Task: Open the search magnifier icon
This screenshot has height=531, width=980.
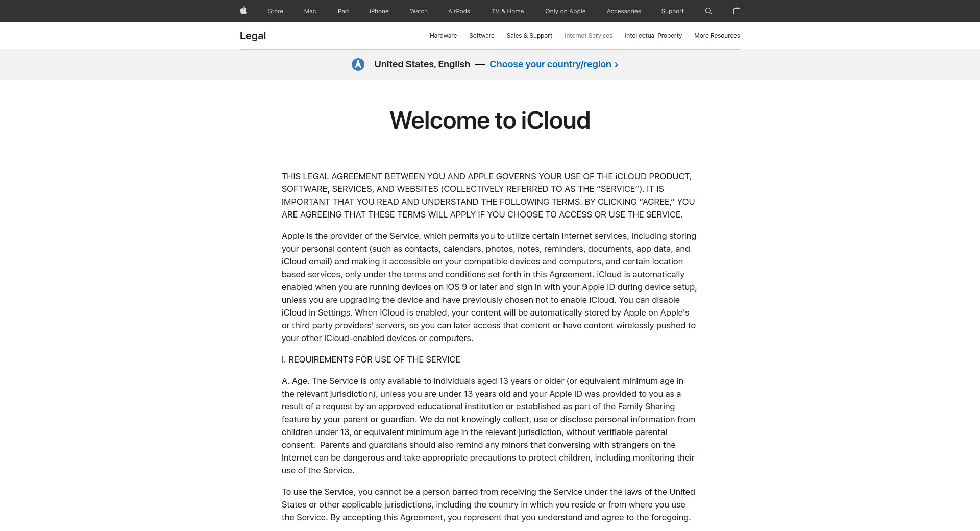Action: tap(708, 11)
